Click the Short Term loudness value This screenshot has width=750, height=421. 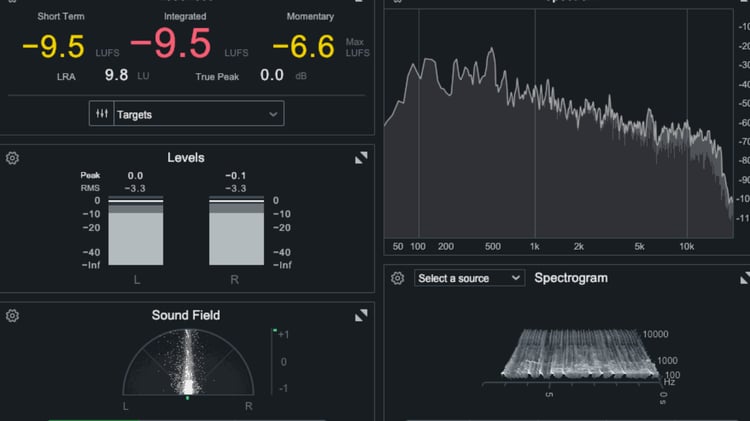click(x=54, y=46)
